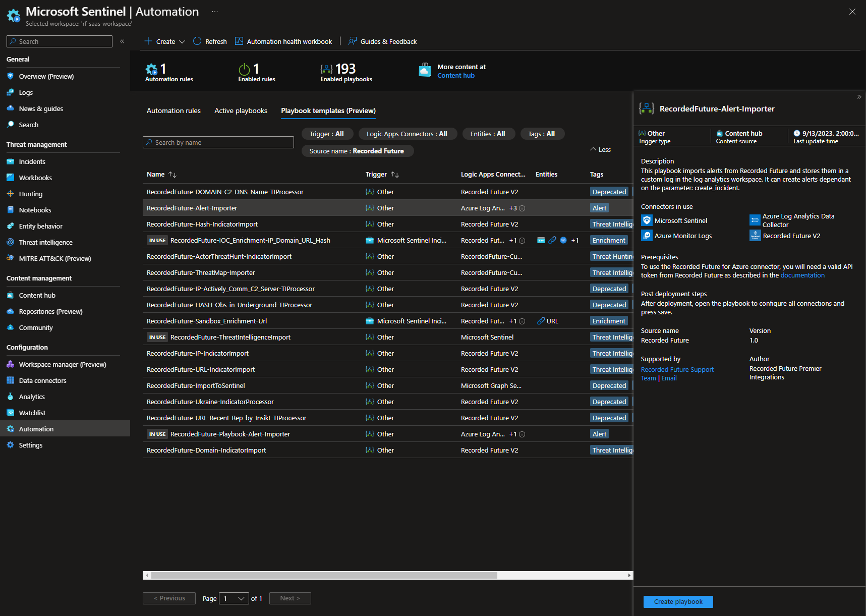Click info icon next to Azure Log An... +3
866x616 pixels.
522,208
